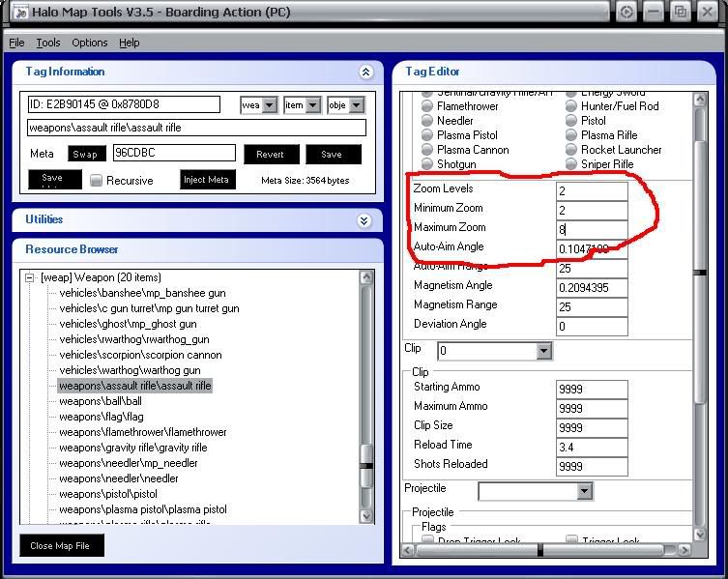Open the Options menu

tap(90, 43)
